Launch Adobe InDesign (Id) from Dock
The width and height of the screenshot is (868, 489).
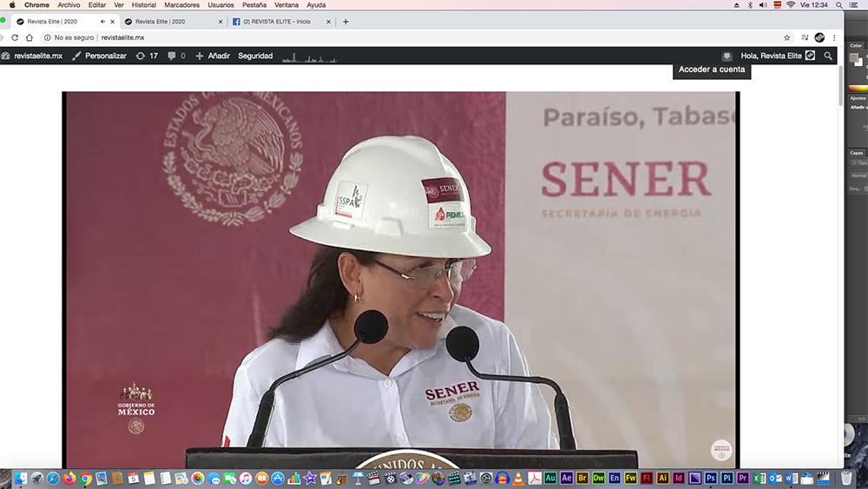click(679, 478)
